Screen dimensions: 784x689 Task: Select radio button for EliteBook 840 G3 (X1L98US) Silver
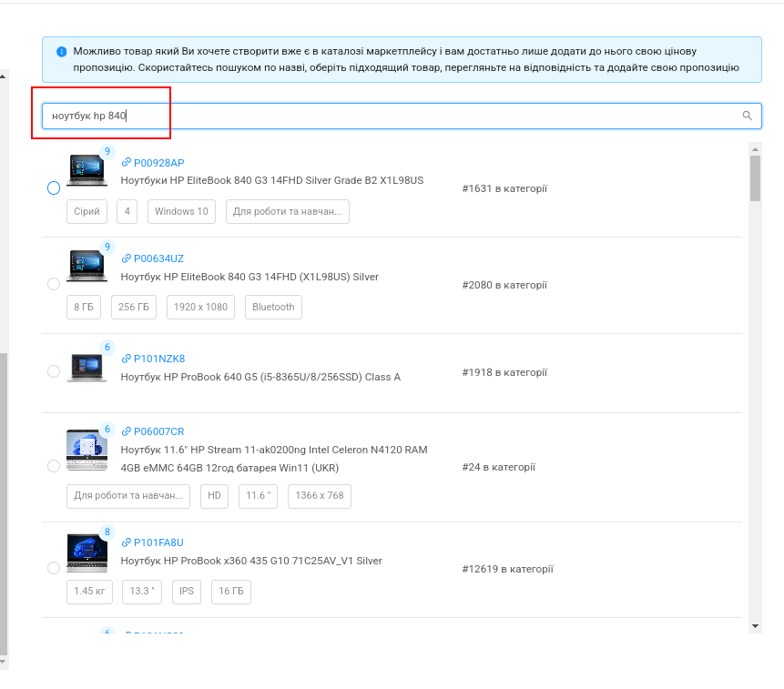[54, 284]
